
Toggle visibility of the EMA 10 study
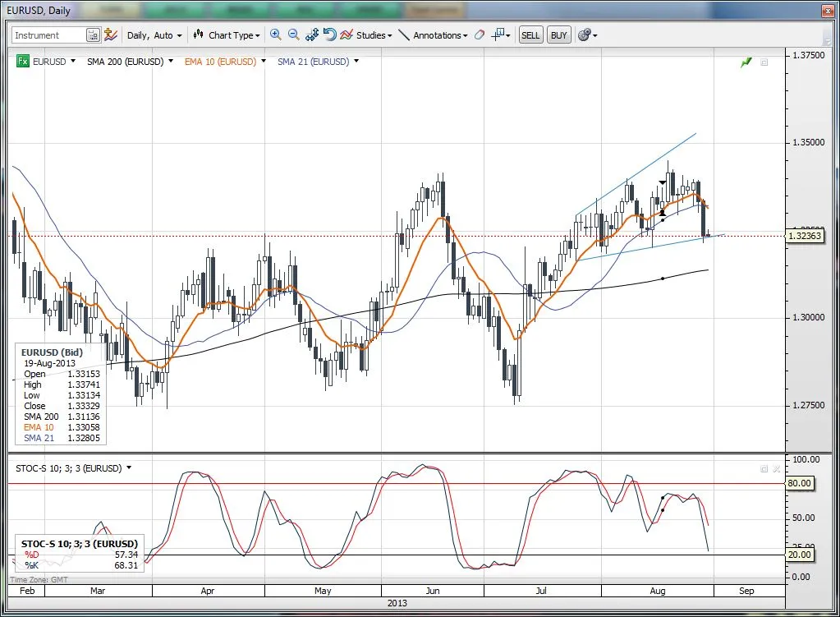tap(263, 62)
